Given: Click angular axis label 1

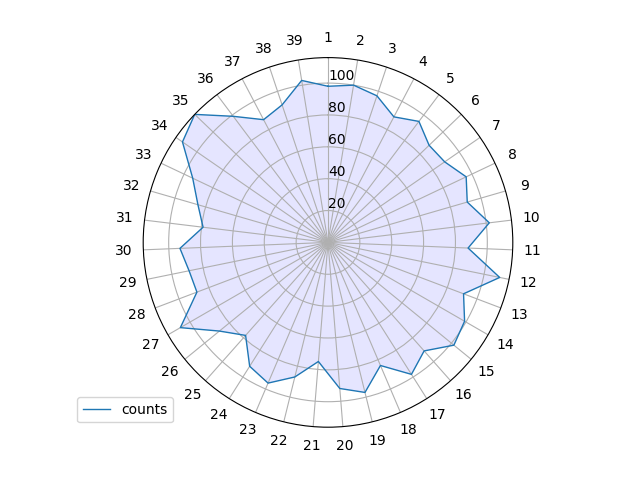Looking at the screenshot, I should 328,37.
